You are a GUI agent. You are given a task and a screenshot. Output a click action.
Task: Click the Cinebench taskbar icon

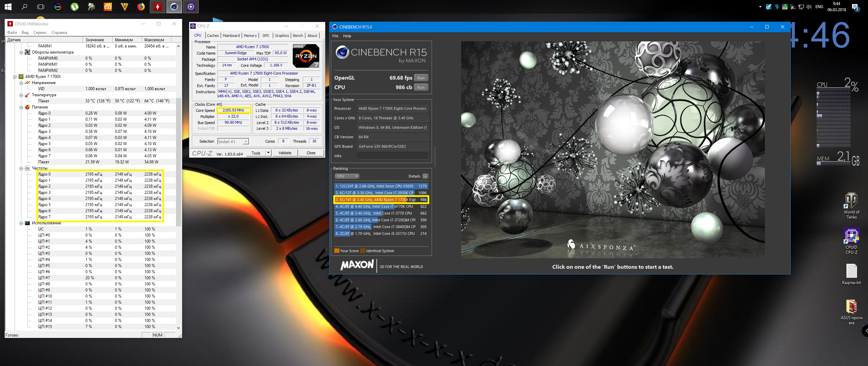(174, 6)
